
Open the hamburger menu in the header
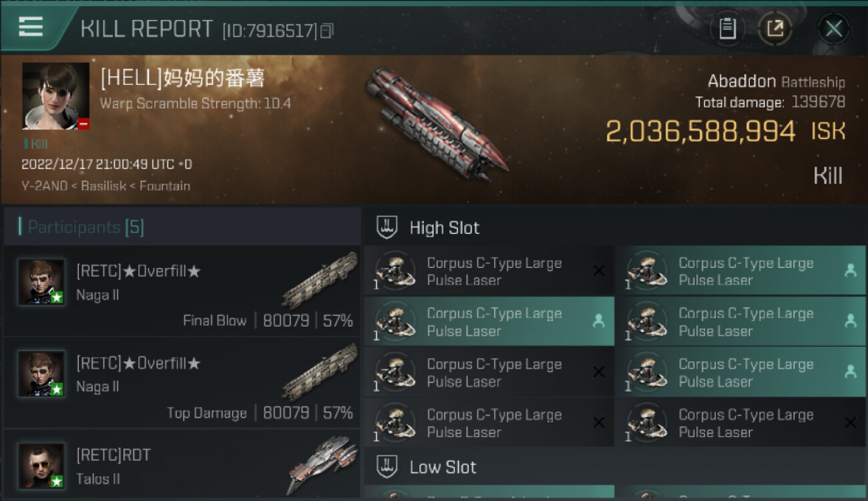click(31, 27)
